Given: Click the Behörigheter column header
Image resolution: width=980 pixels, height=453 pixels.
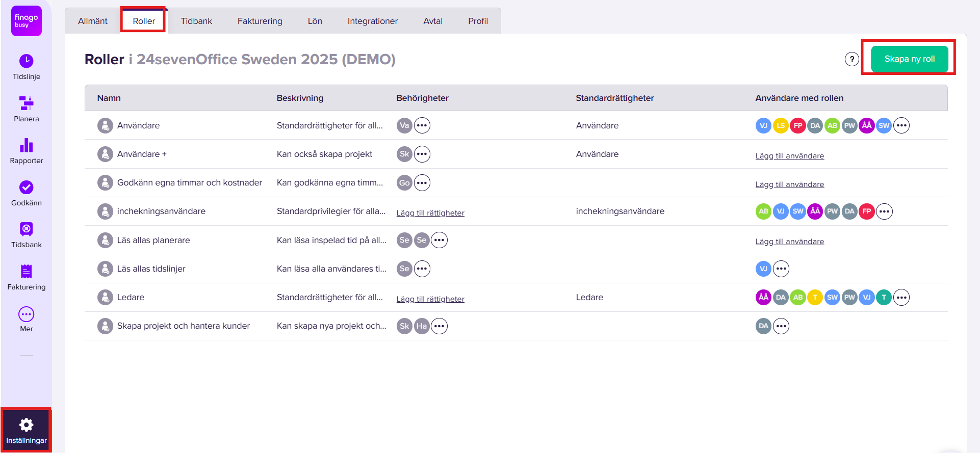Looking at the screenshot, I should click(423, 98).
